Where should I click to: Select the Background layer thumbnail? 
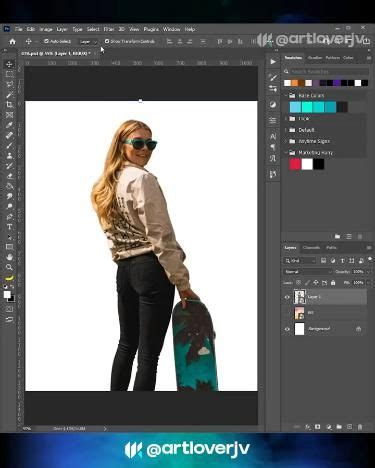[299, 329]
